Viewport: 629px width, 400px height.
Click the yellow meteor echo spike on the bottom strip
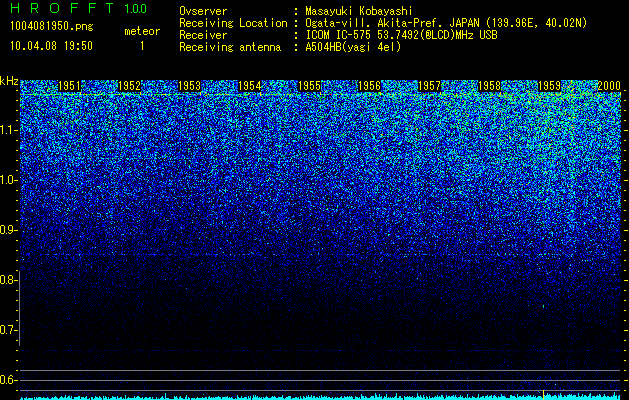pyautogui.click(x=543, y=394)
